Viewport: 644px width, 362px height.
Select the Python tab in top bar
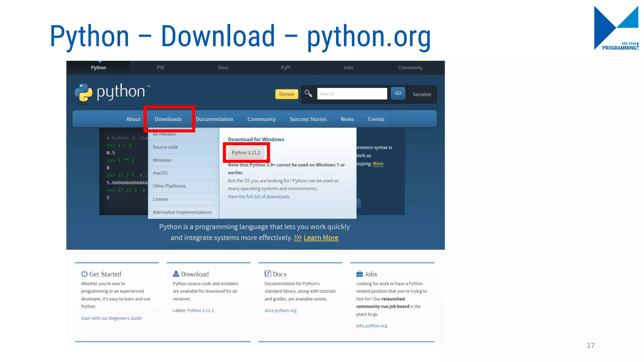(x=98, y=68)
